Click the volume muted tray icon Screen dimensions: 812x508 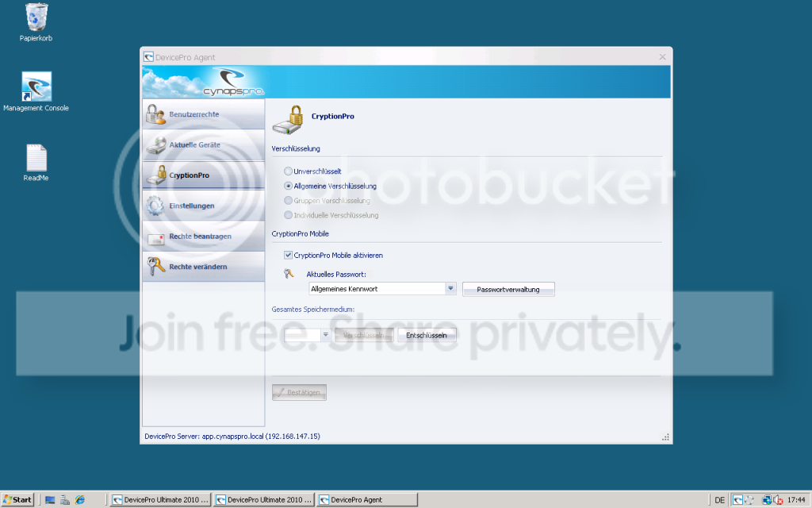tap(778, 500)
